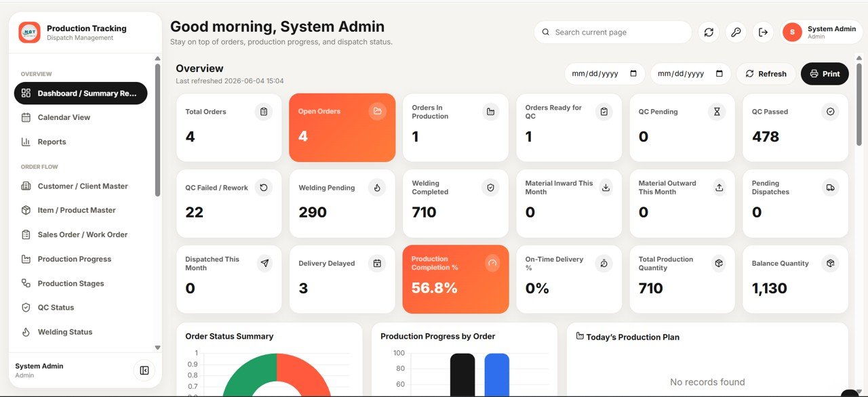Click the blue bar in Production Progress chart
Viewport: 868px width, 397px height.
coord(496,375)
